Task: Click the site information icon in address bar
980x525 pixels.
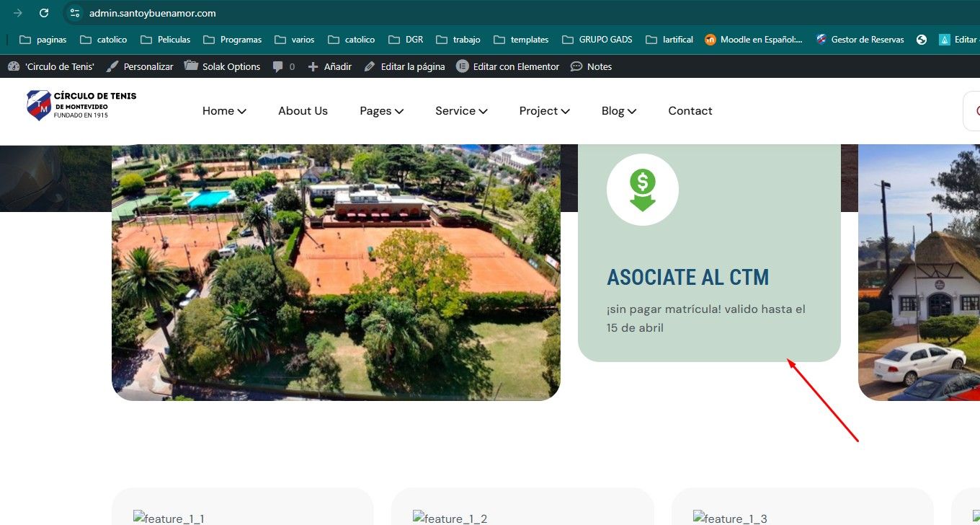Action: [74, 13]
